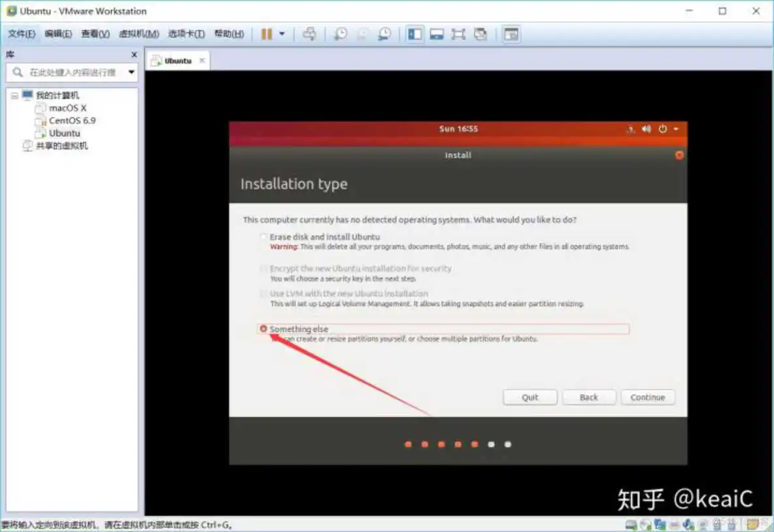
Task: Click the Continue button in installer
Action: pyautogui.click(x=647, y=397)
